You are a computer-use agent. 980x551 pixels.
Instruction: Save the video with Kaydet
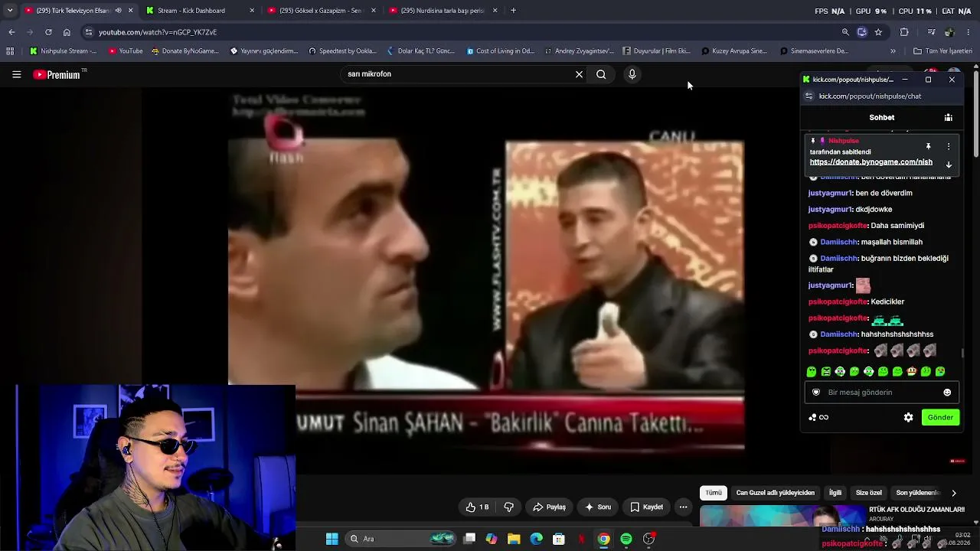(x=646, y=507)
